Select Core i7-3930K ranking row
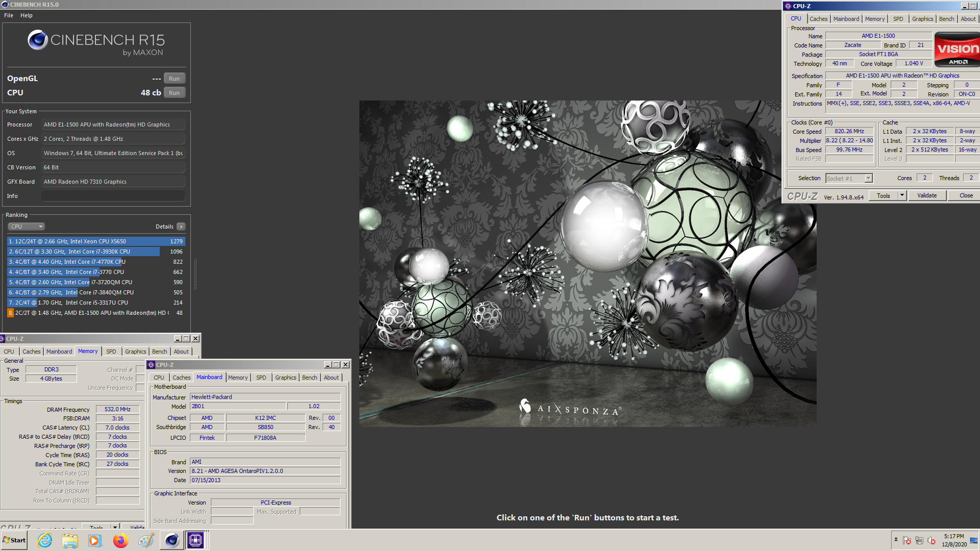Viewport: 980px width, 551px height. tap(96, 252)
